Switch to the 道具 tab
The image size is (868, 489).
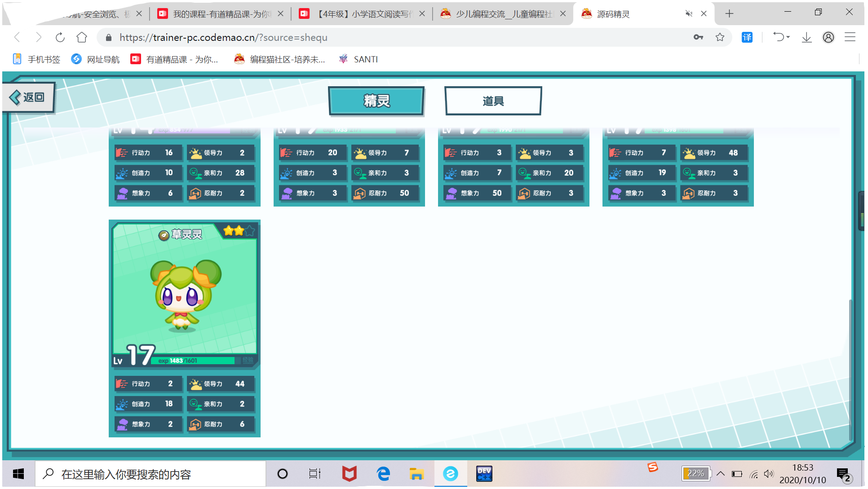(493, 101)
